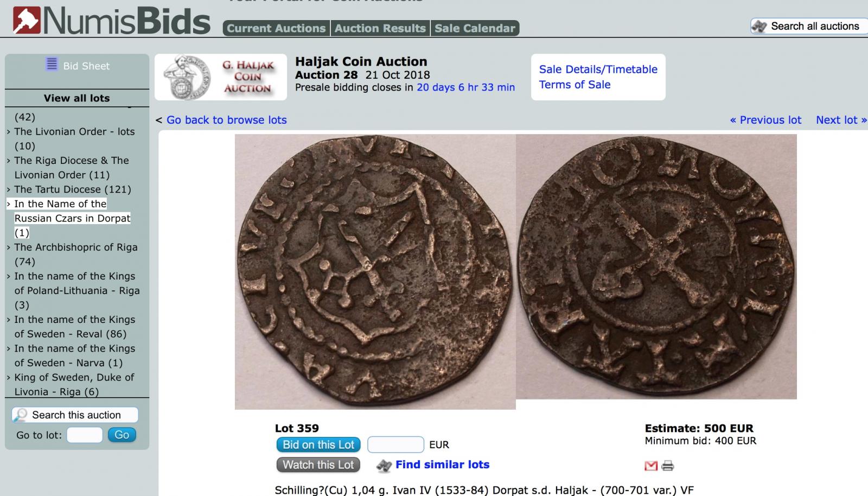868x496 pixels.
Task: Click the Bid Sheet list icon
Action: (52, 65)
